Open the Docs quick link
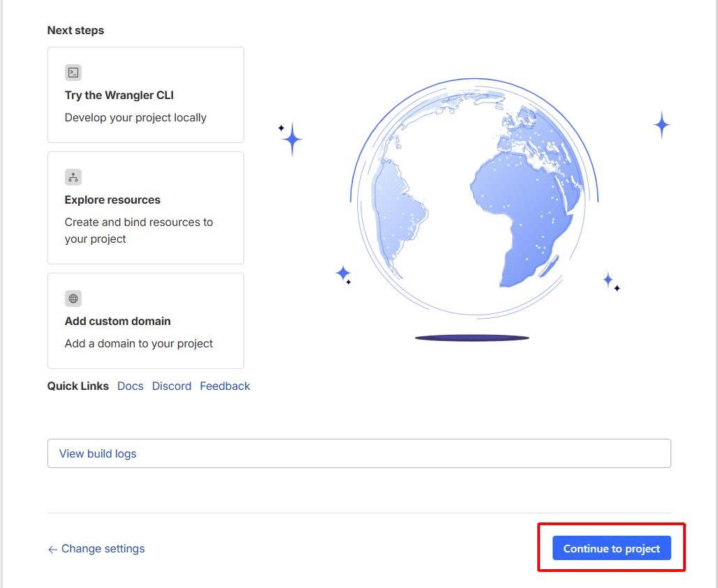Image resolution: width=718 pixels, height=588 pixels. click(130, 386)
